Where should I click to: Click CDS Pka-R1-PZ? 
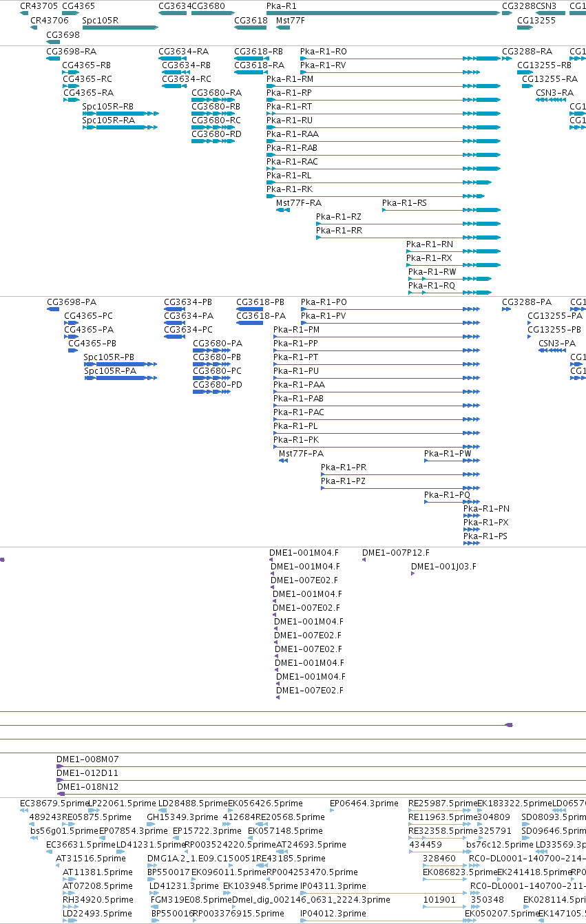coord(343,481)
